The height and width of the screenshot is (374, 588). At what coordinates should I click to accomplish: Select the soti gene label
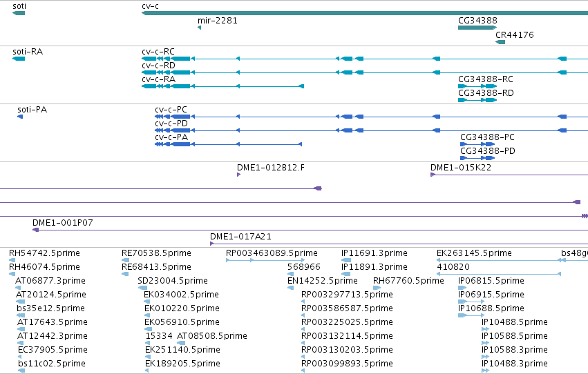(19, 6)
